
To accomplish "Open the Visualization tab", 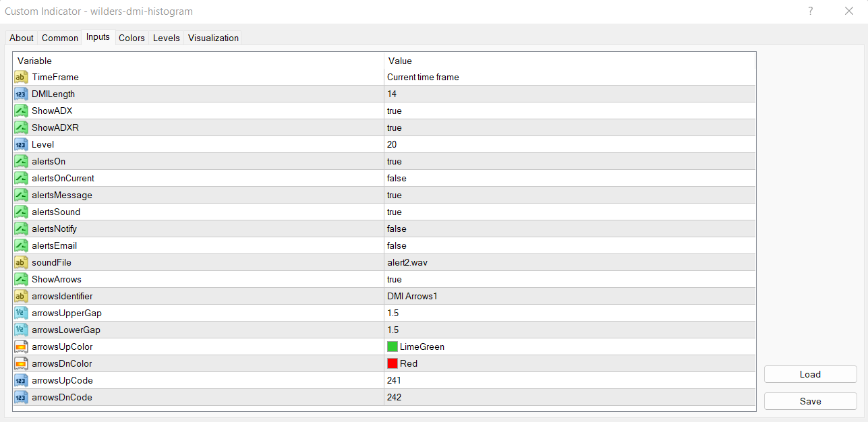I will (213, 38).
